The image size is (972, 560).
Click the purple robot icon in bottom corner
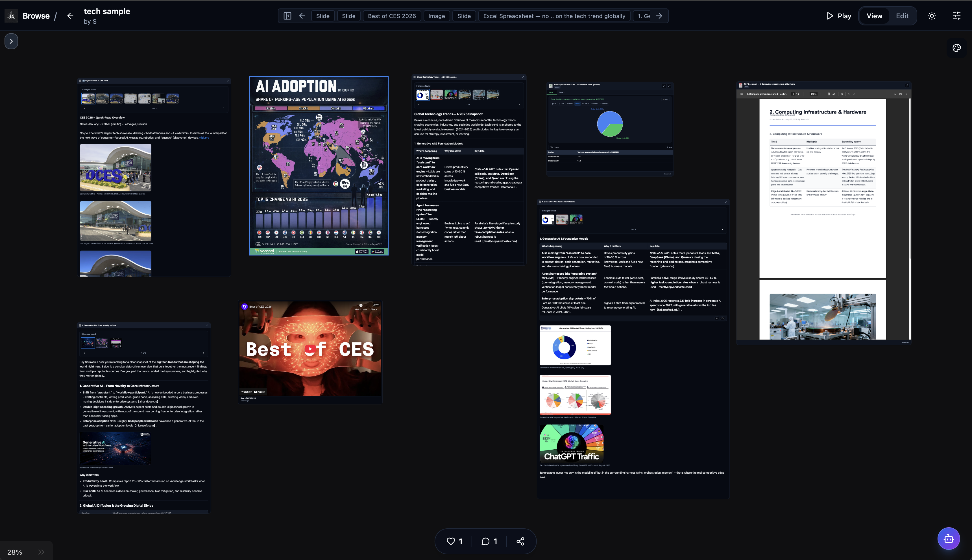948,539
